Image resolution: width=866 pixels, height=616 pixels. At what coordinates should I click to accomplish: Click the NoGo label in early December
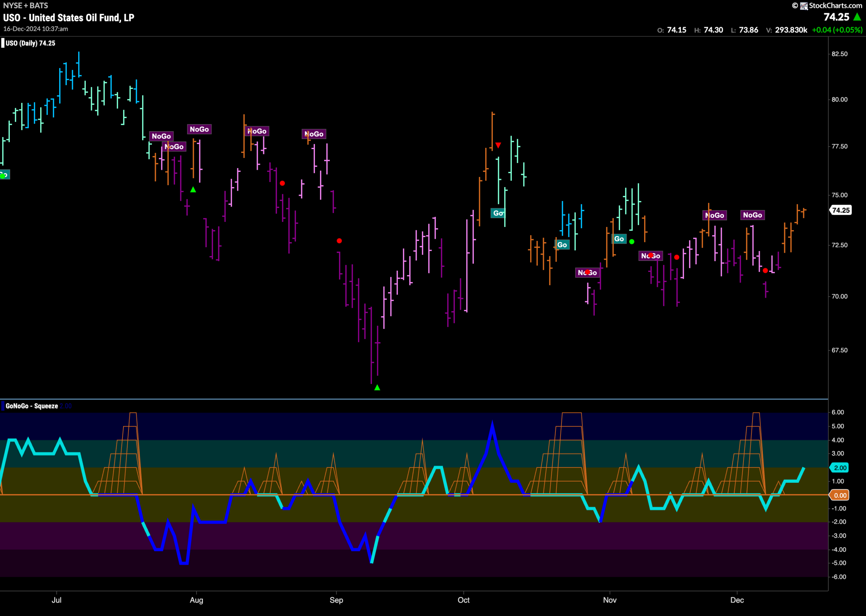point(752,215)
